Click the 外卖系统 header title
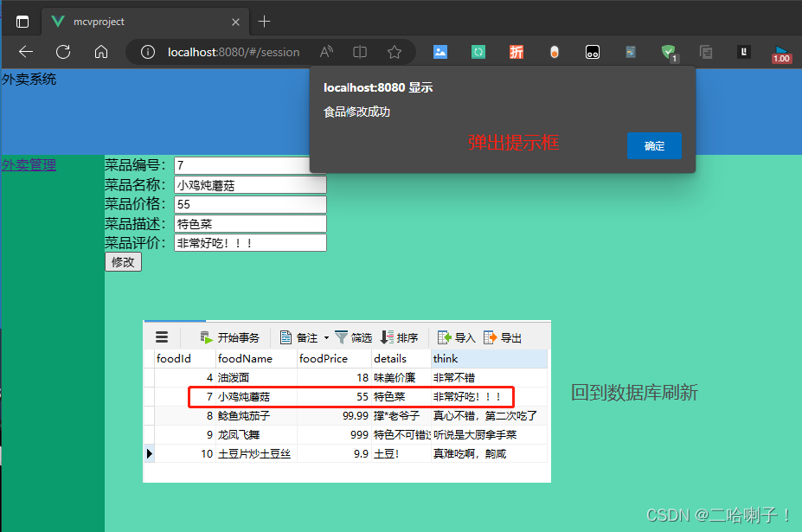The width and height of the screenshot is (802, 532). pos(29,80)
